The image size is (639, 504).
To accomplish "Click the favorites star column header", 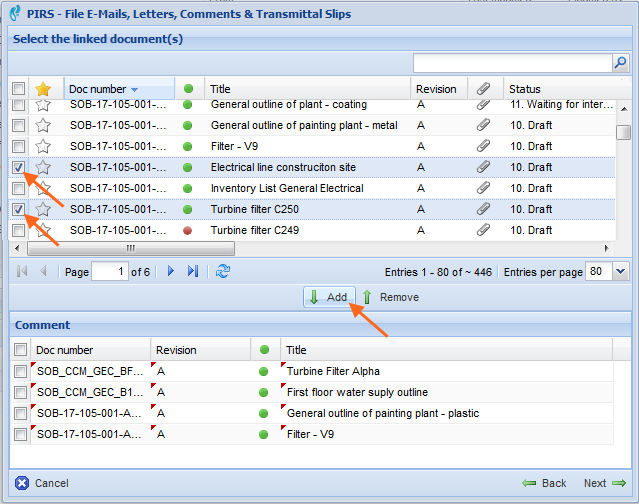I will click(x=43, y=89).
